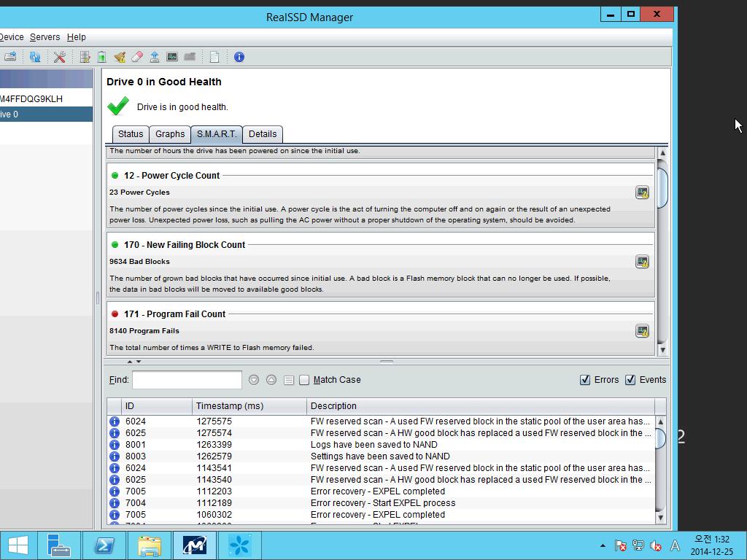
Task: Open the wrench and screwdriver tools icon
Action: point(60,57)
